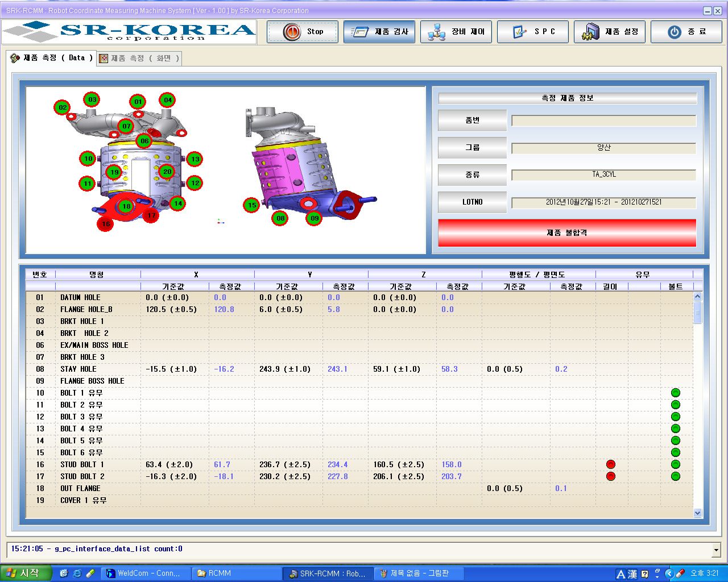
Task: Select the 제품 측정 (Data) tab
Action: 52,58
